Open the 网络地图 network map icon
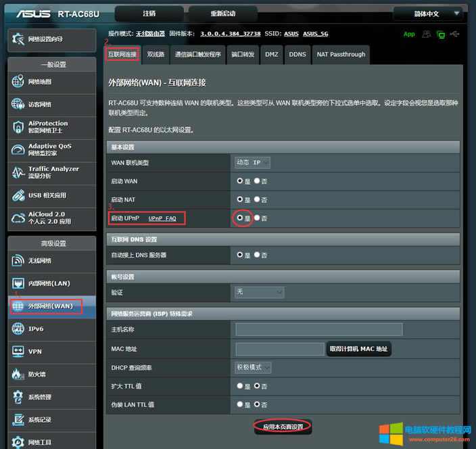The width and height of the screenshot is (476, 449). [18, 82]
